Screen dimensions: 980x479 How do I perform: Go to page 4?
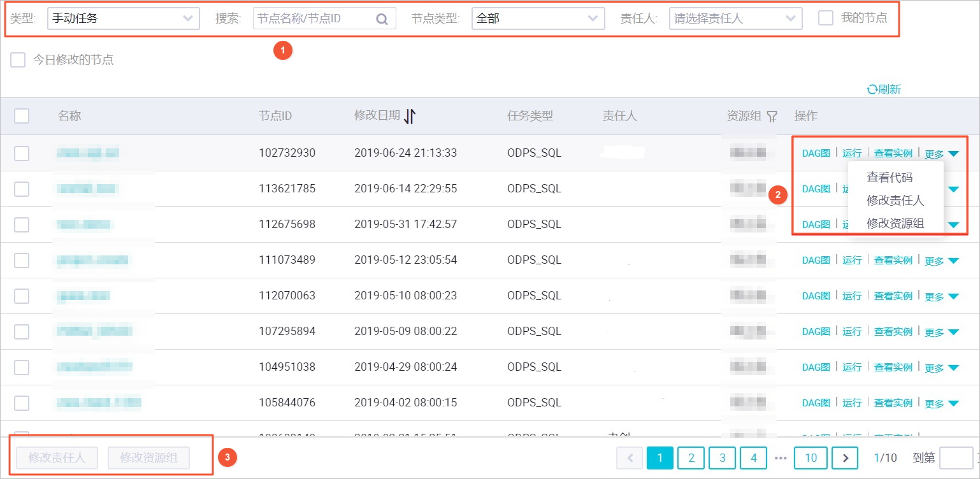(x=754, y=457)
